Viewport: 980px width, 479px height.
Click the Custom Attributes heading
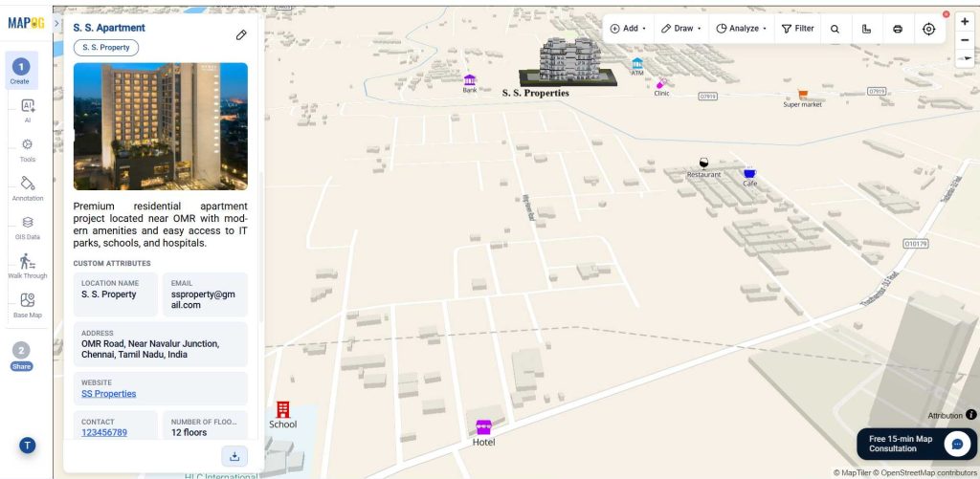point(112,264)
